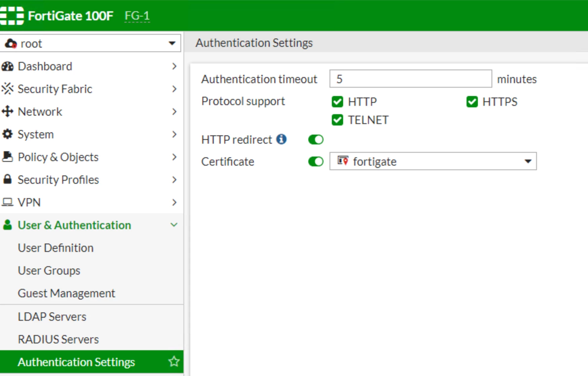Expand the Security Profiles chevron
The width and height of the screenshot is (588, 376).
pyautogui.click(x=174, y=180)
